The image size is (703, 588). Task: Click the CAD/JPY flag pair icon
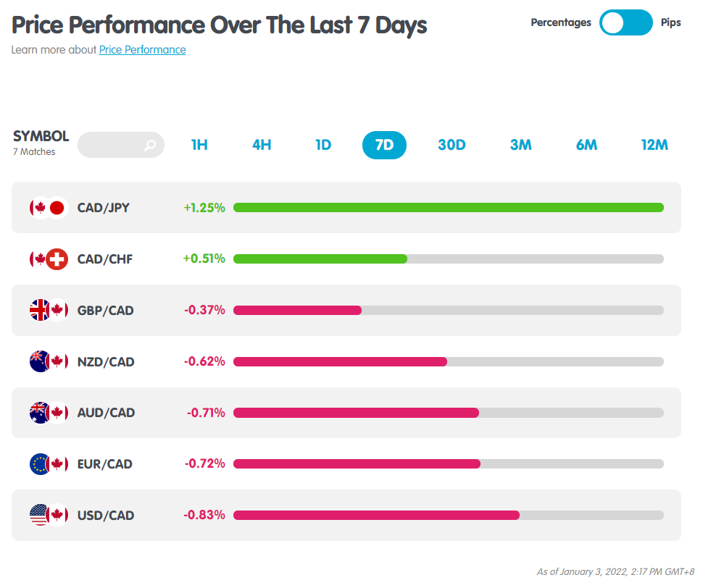click(49, 208)
